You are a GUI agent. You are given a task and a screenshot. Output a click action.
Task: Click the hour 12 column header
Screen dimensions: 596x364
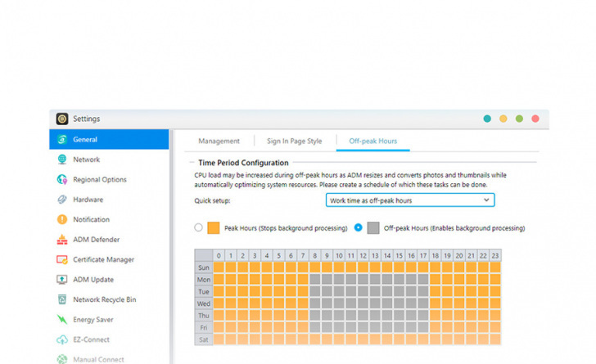point(363,256)
